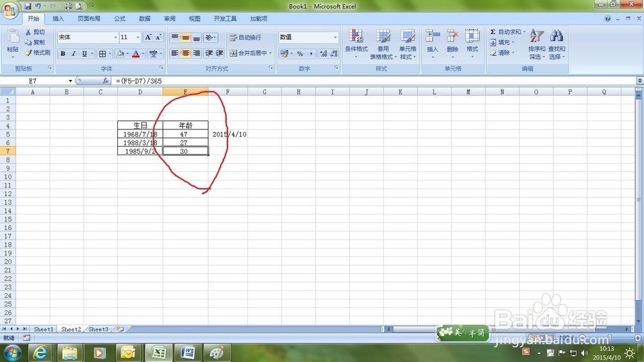This screenshot has width=644, height=362.
Task: Open number format 数值 dropdown
Action: point(335,37)
